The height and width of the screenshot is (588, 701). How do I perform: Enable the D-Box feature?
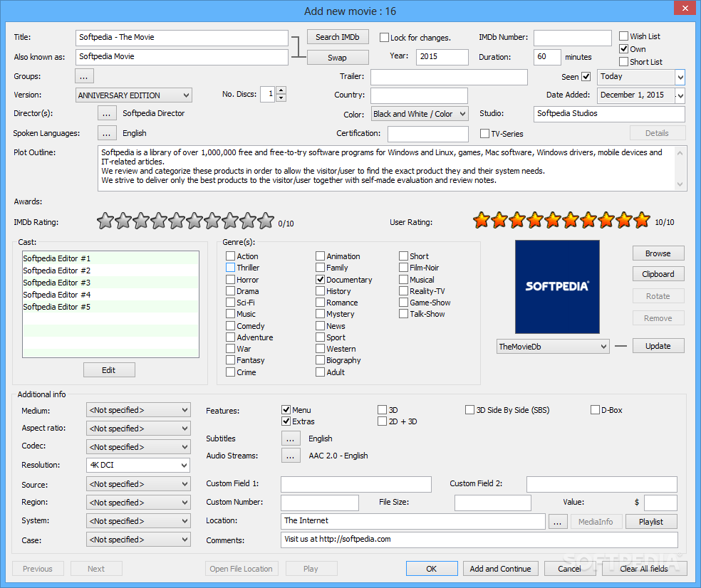595,410
